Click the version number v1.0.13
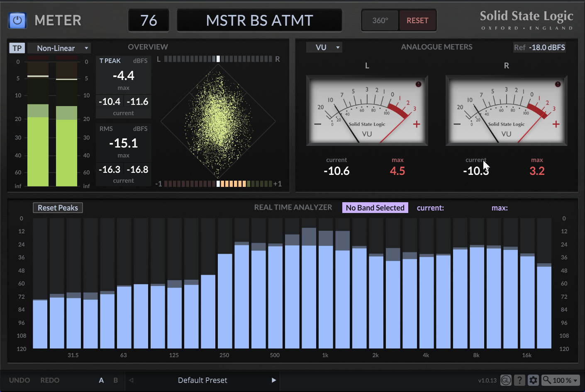The height and width of the screenshot is (392, 585). coord(487,380)
